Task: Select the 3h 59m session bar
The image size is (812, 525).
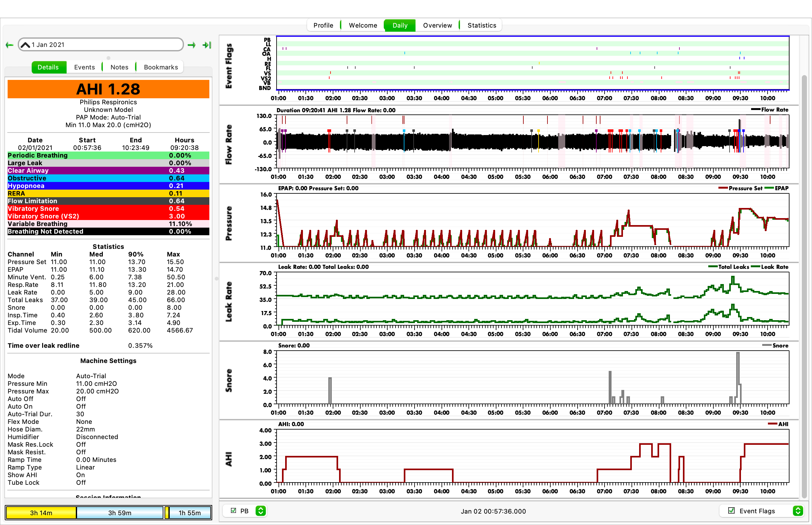Action: pos(120,512)
